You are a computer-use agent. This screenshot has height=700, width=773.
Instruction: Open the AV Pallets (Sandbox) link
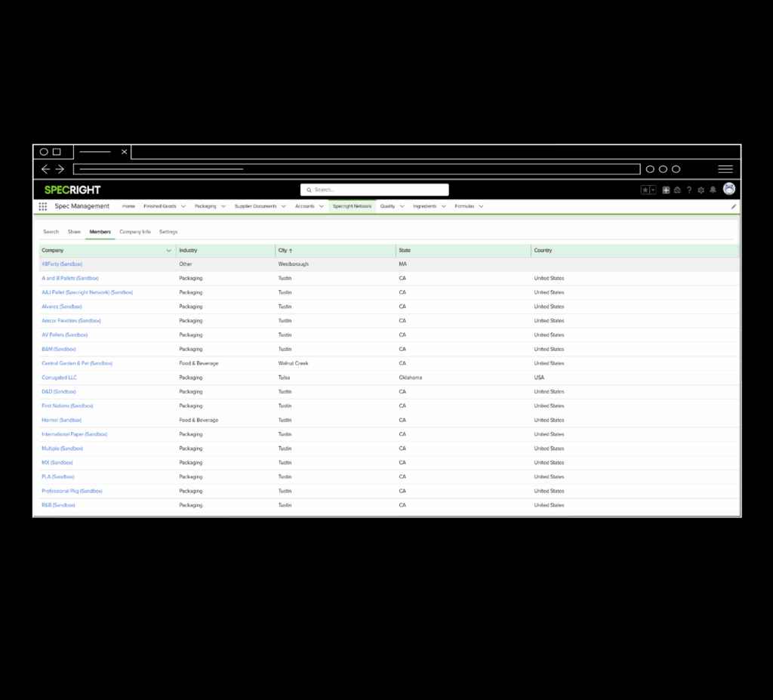pyautogui.click(x=65, y=335)
